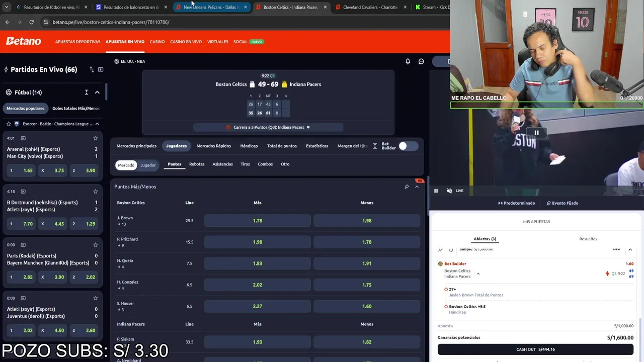The image size is (644, 362).
Task: Go back in browser history
Action: click(7, 22)
